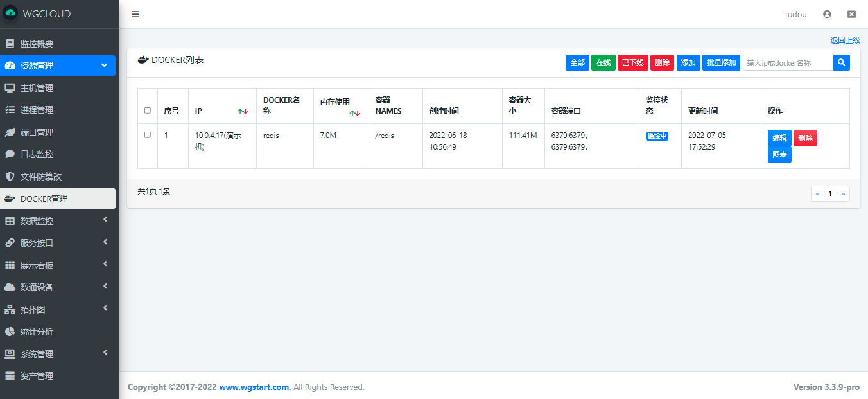The width and height of the screenshot is (868, 399).
Task: Click the 返回上级 link at top right
Action: click(844, 39)
